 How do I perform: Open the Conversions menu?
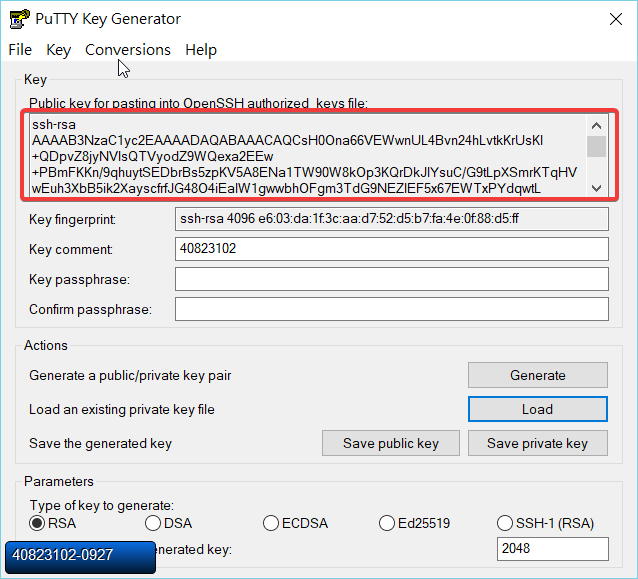click(128, 50)
